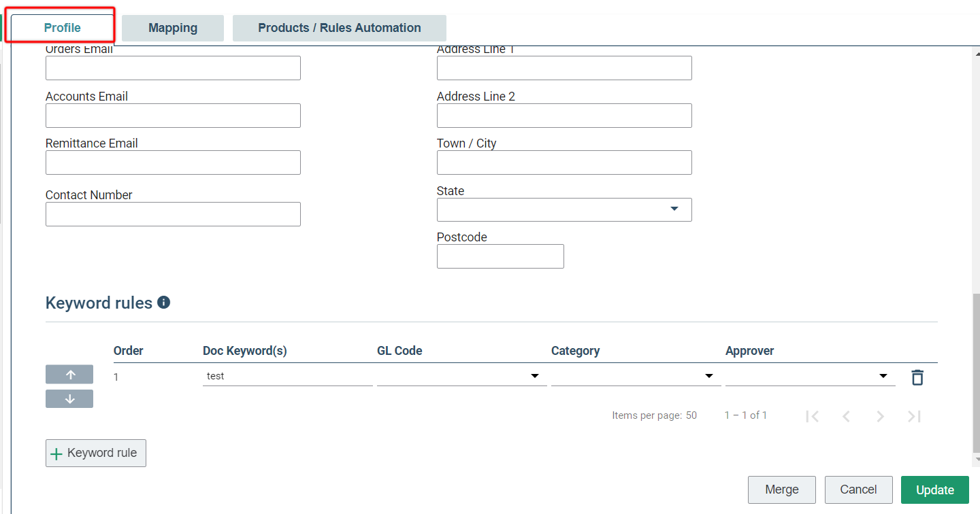Image resolution: width=980 pixels, height=514 pixels.
Task: Click the Merge button
Action: 782,490
